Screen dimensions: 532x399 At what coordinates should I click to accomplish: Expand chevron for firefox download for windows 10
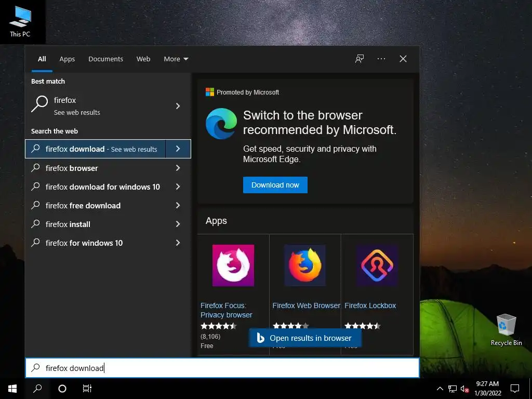click(x=178, y=187)
